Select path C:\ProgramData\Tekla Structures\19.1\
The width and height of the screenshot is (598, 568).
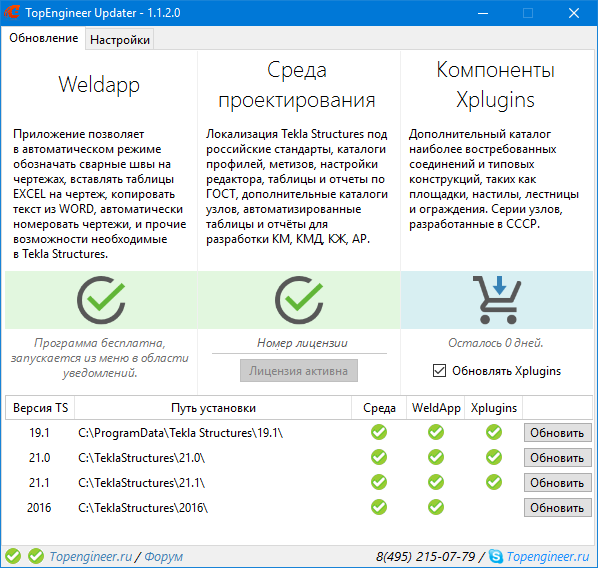click(181, 433)
